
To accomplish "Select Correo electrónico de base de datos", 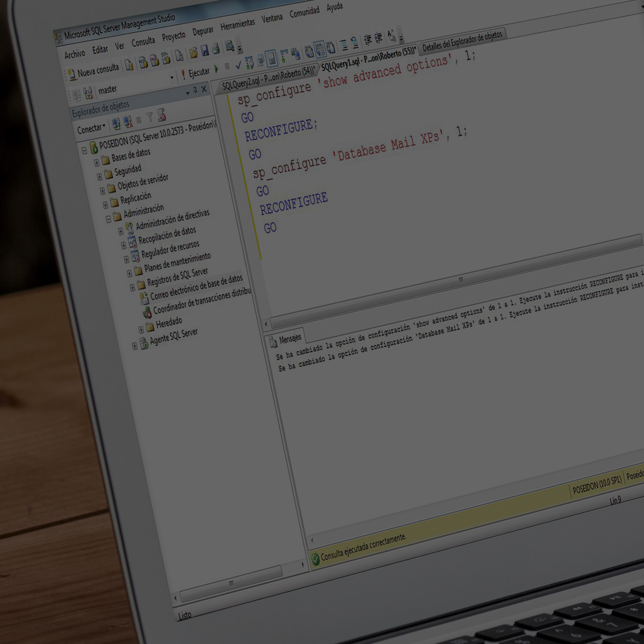I will 196,288.
